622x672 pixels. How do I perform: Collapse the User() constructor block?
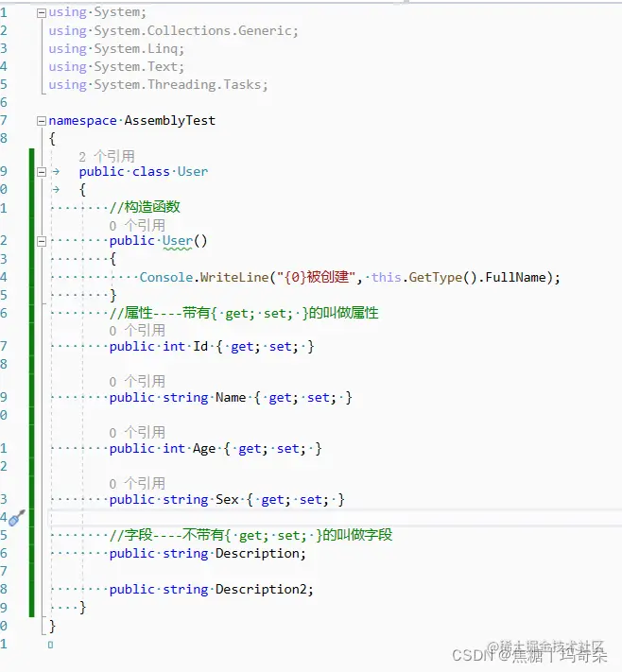tap(42, 241)
